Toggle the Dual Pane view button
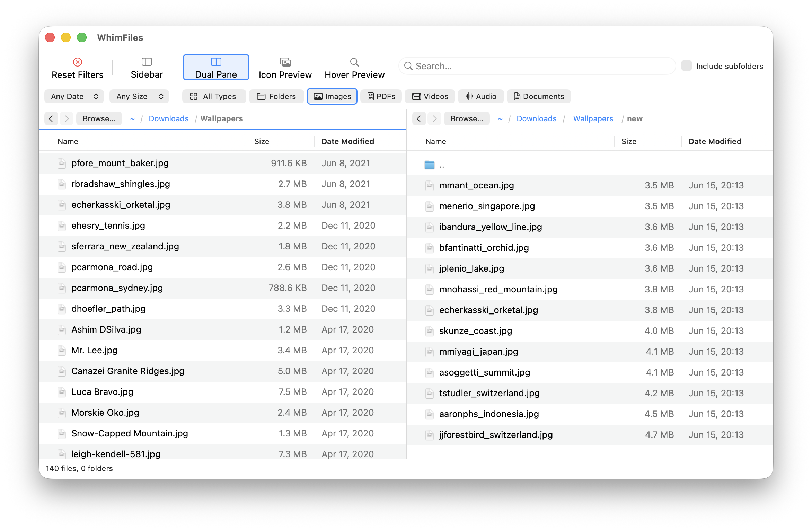The image size is (812, 530). click(x=216, y=67)
